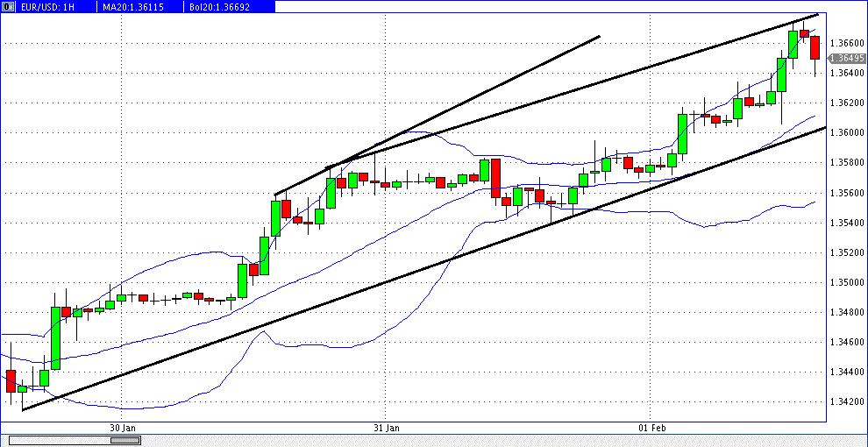Click the 1.36600 price axis label
This screenshot has height=447, width=868.
coord(848,43)
